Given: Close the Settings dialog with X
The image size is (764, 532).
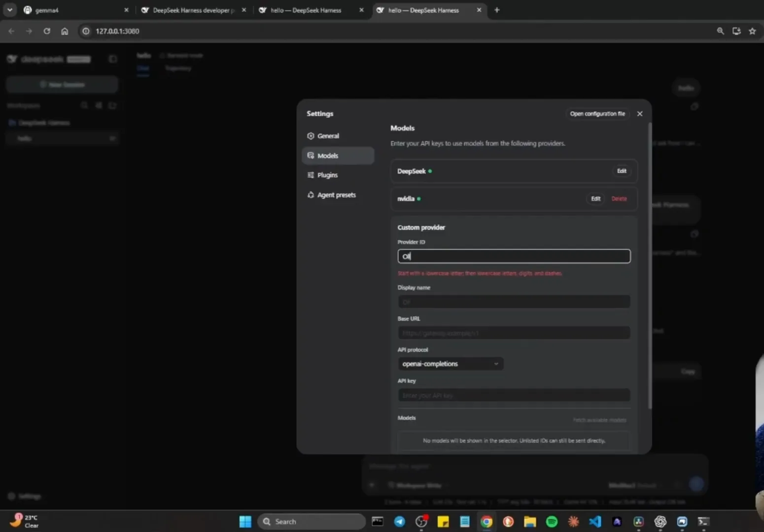Looking at the screenshot, I should click(x=640, y=114).
